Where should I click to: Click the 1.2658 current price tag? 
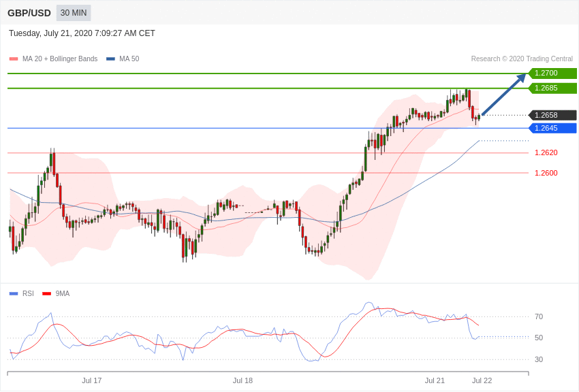coord(552,115)
